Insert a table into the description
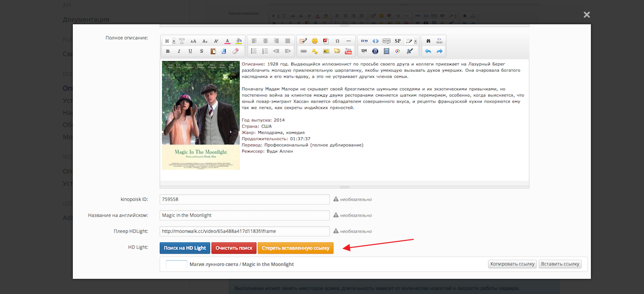The image size is (644, 294). pos(303,41)
